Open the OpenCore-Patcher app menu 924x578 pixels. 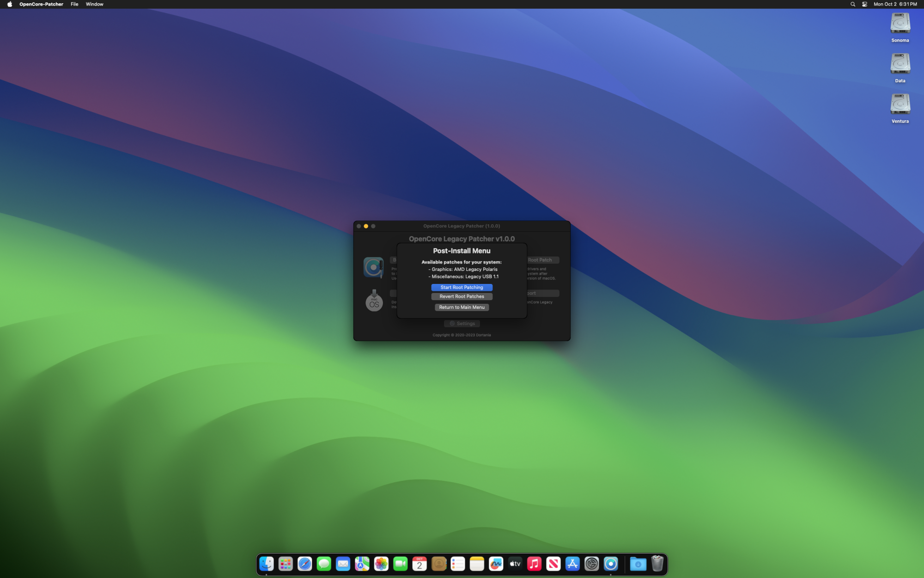coord(41,4)
